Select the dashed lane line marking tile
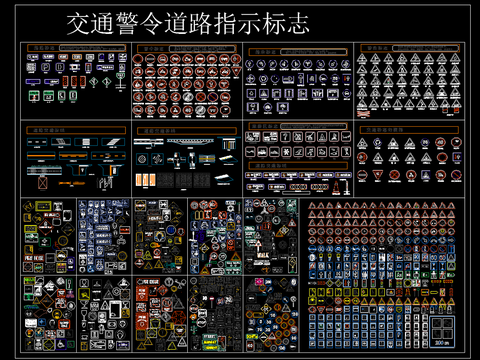The width and height of the screenshot is (480, 360). point(37,142)
